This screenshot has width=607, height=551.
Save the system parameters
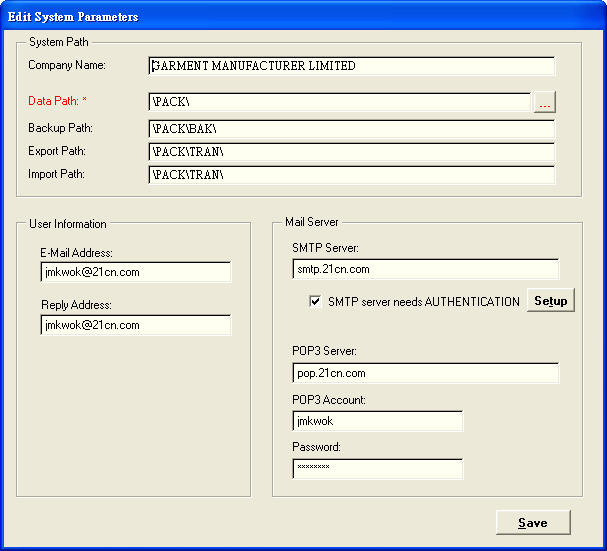pyautogui.click(x=533, y=522)
